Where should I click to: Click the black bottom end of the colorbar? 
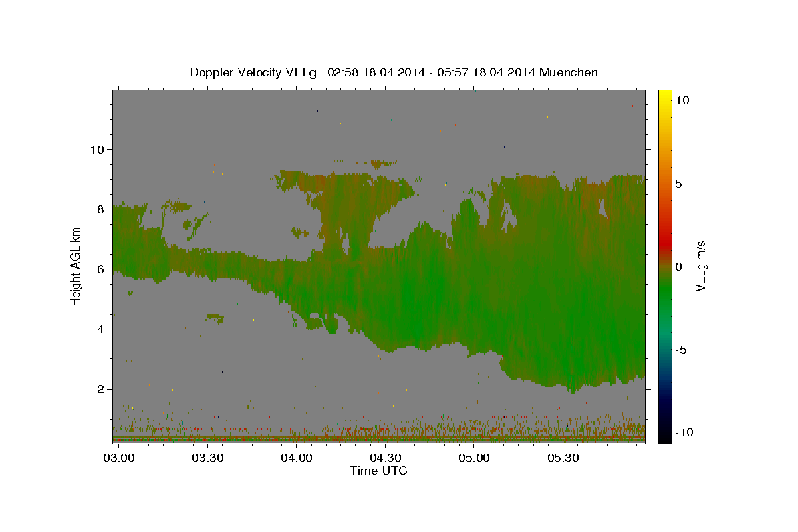pyautogui.click(x=665, y=439)
